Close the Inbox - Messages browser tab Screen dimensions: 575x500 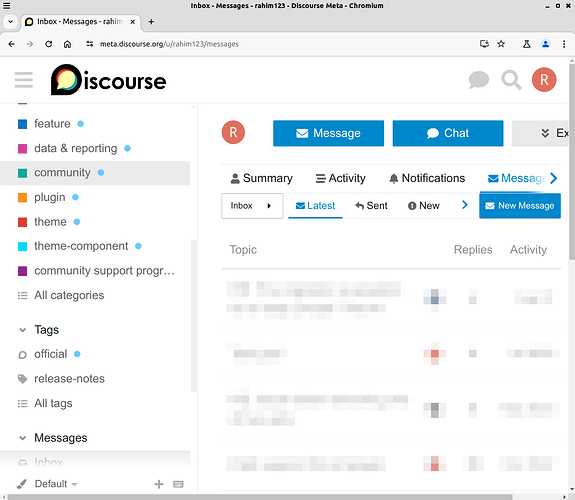[132, 22]
